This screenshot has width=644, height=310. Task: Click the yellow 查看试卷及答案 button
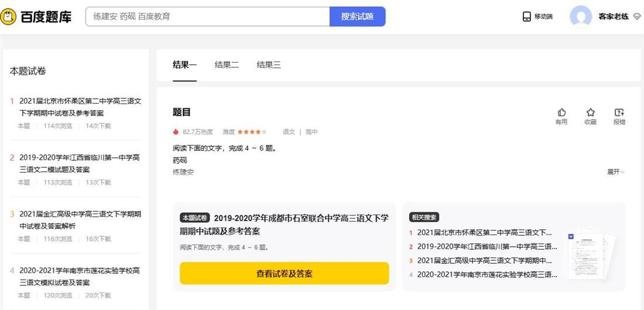click(x=284, y=274)
